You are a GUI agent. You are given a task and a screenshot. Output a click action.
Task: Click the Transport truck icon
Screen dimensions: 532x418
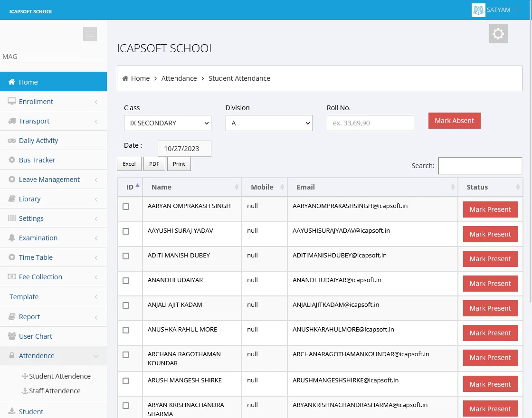tap(12, 121)
